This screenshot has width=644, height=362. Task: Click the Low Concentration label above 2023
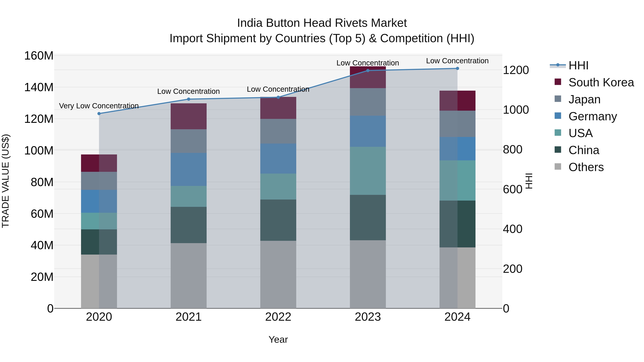[x=368, y=63]
